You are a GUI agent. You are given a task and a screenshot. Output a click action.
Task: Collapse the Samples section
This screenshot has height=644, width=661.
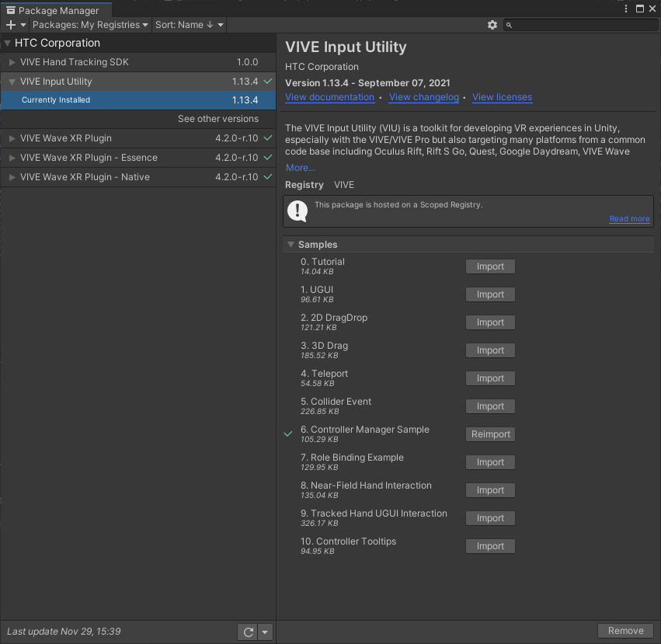(x=291, y=245)
